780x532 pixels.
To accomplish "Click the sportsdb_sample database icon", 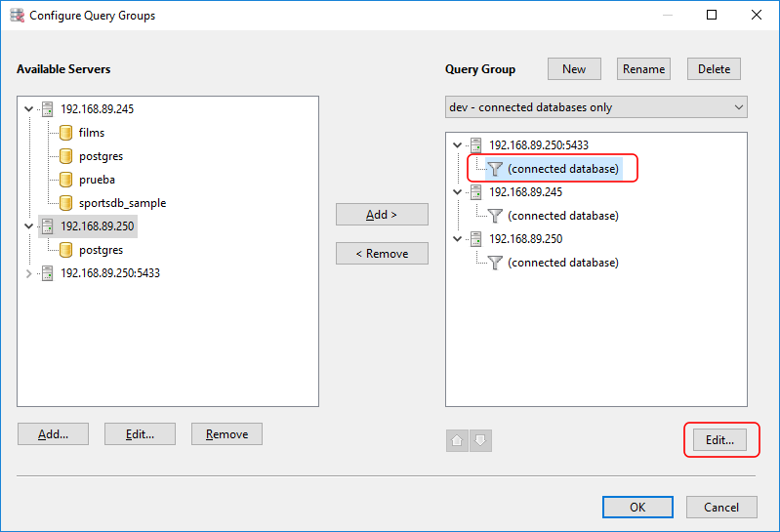I will 66,203.
